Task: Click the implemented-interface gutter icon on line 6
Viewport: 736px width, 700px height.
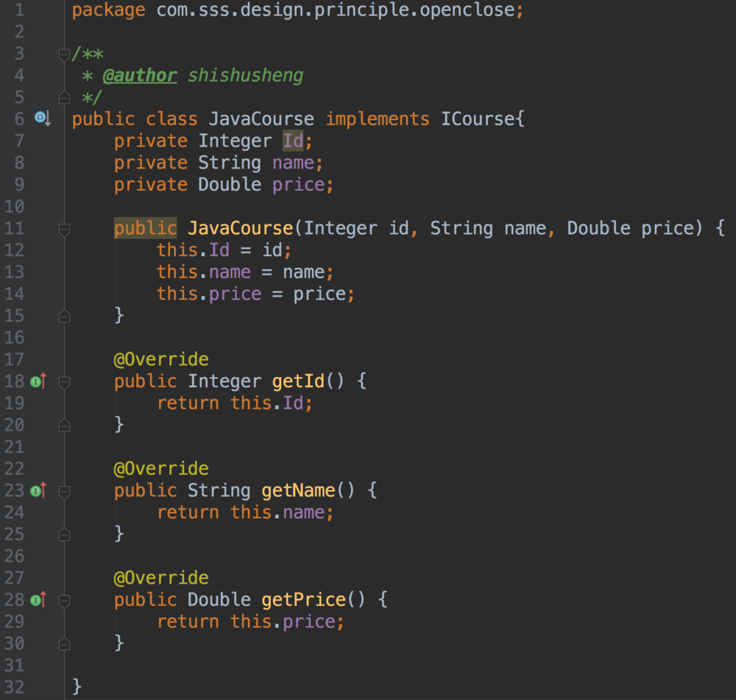Action: click(x=42, y=119)
